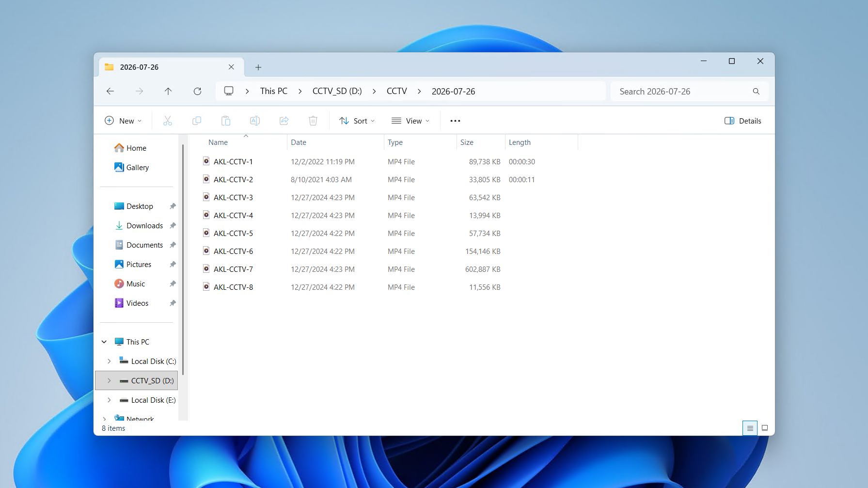Select the AKL-CCTV-6 file name

coord(233,251)
